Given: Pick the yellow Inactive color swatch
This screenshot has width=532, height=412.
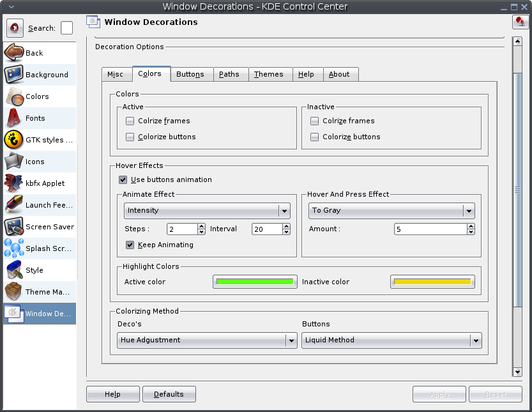Looking at the screenshot, I should pyautogui.click(x=432, y=282).
